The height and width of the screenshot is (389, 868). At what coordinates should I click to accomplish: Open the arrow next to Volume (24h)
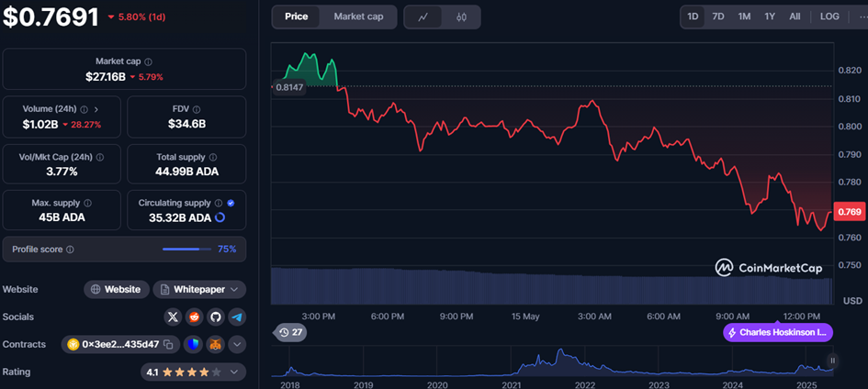[96, 109]
